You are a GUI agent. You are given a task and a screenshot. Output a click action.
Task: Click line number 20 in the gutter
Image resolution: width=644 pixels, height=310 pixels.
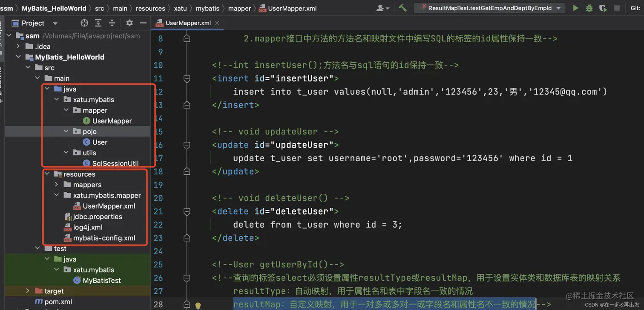click(x=158, y=198)
